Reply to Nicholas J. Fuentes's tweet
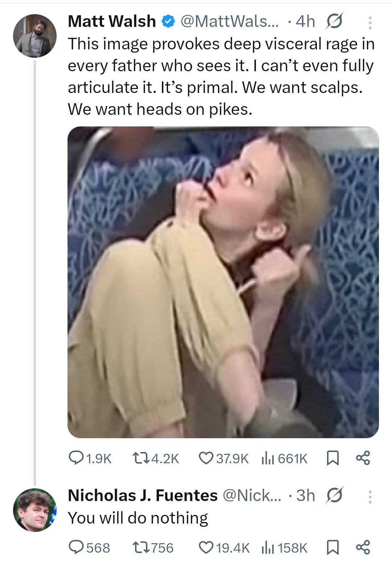The height and width of the screenshot is (561, 392). 76,548
